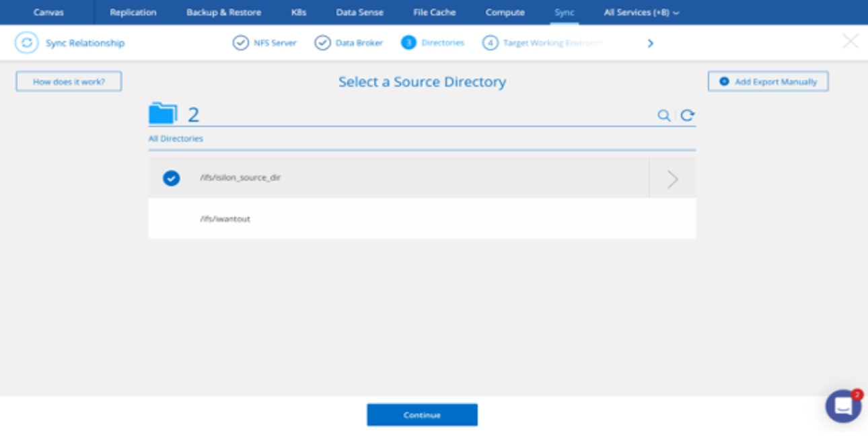Switch to the Backup & Restore tab
The width and height of the screenshot is (868, 437).
[223, 13]
